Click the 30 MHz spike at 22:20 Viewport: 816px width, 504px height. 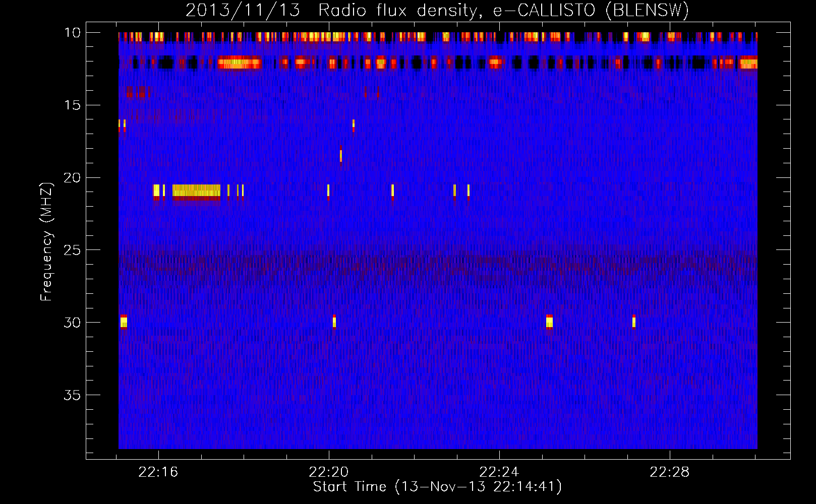coord(334,322)
